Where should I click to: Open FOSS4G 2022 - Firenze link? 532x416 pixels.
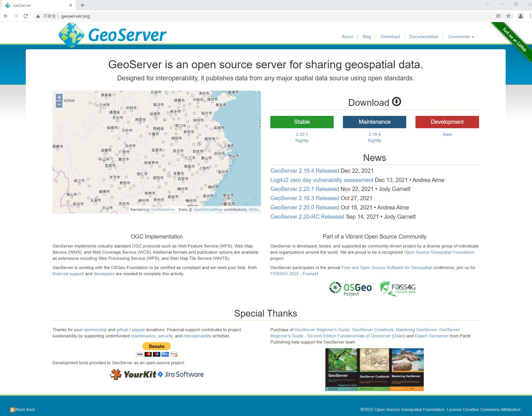tap(294, 274)
